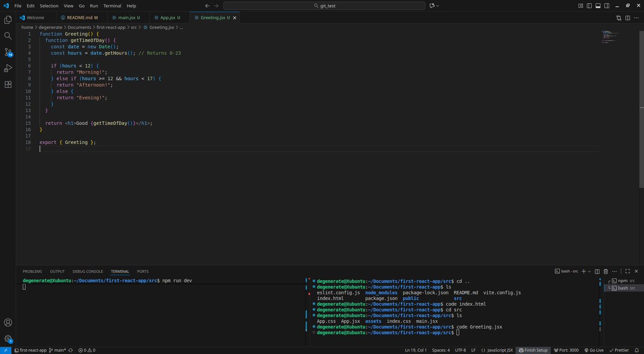
Task: Open the main* branch picker
Action: click(x=57, y=350)
